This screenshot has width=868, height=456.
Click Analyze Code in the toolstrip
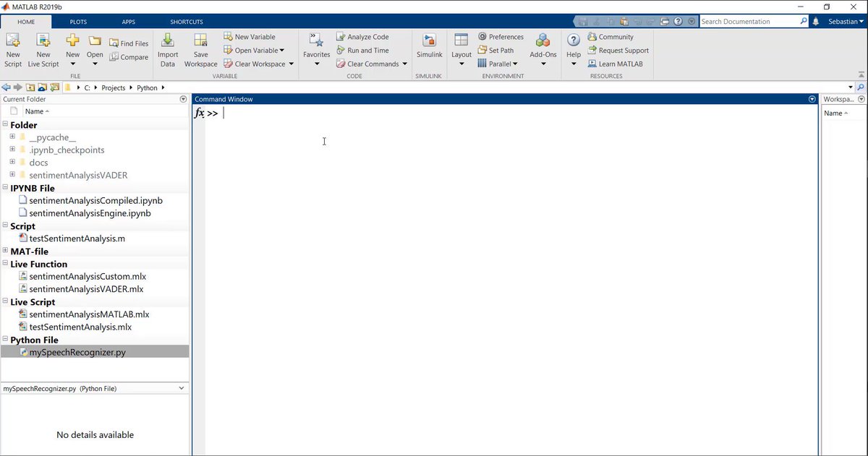tap(362, 37)
